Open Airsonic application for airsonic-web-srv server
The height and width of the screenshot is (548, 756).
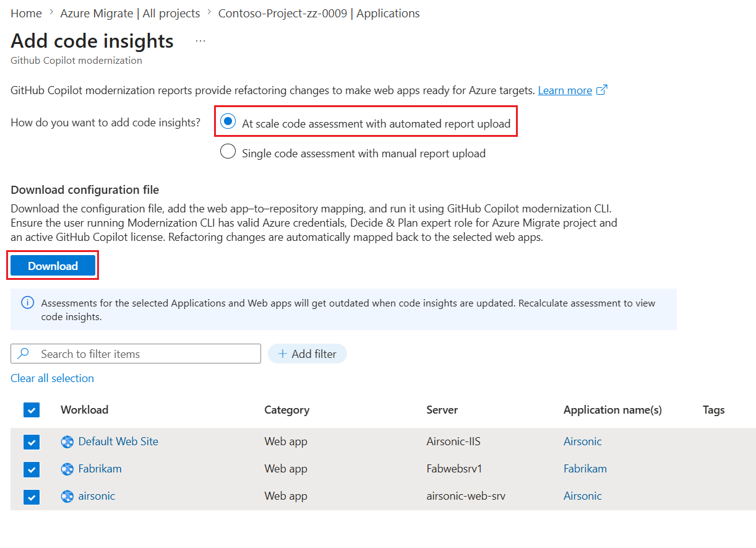coord(582,496)
